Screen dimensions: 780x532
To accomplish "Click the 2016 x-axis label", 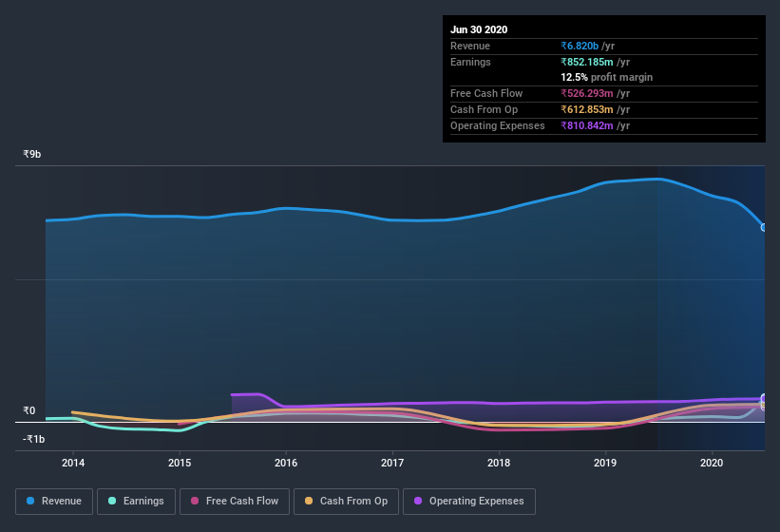I will coord(286,463).
